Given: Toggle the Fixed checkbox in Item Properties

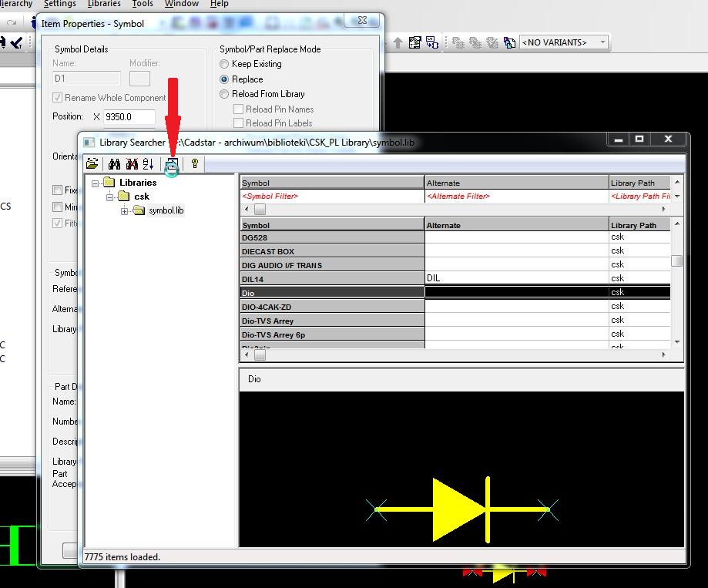Looking at the screenshot, I should [x=57, y=190].
